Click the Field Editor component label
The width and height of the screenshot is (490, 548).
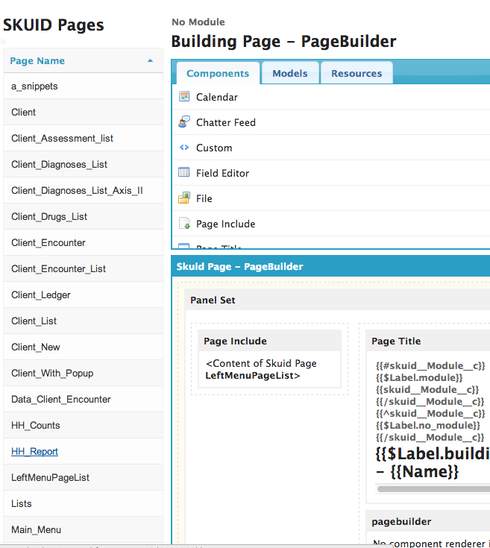click(222, 173)
